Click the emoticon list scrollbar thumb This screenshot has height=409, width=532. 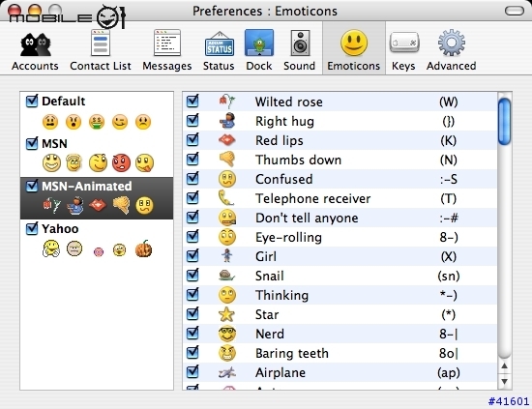(504, 121)
